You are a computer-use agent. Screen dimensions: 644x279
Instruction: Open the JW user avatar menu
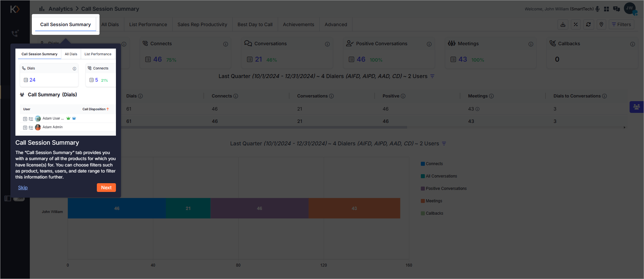tap(630, 8)
